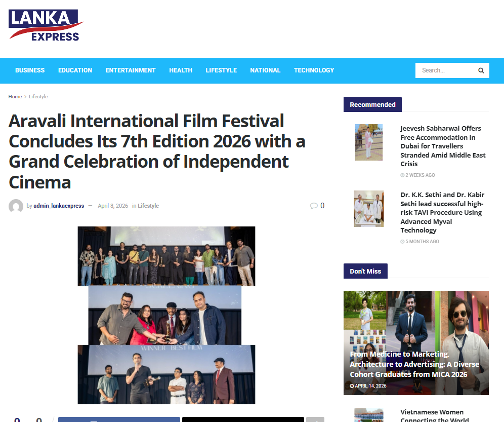This screenshot has width=504, height=422.
Task: Click the Vietnamese Women article thumbnail
Action: coord(368,415)
